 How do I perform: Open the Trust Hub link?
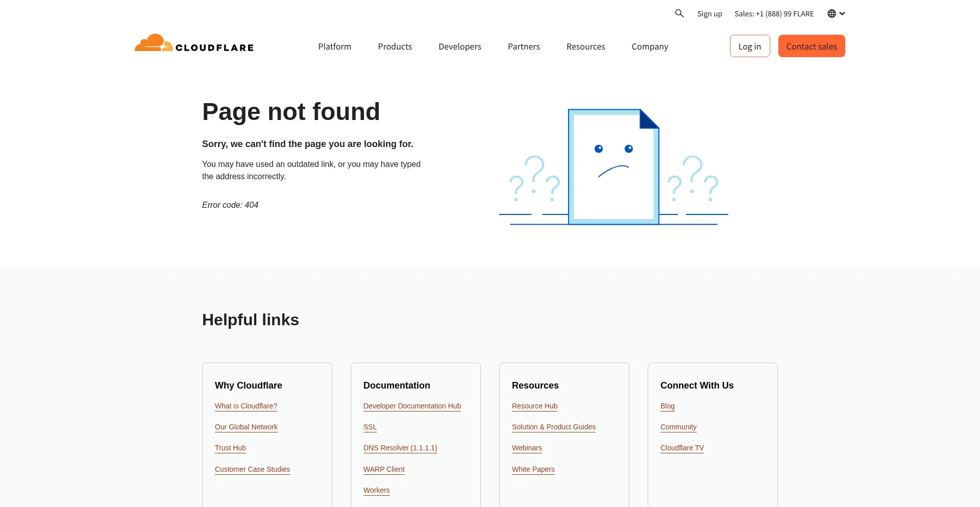coord(230,448)
